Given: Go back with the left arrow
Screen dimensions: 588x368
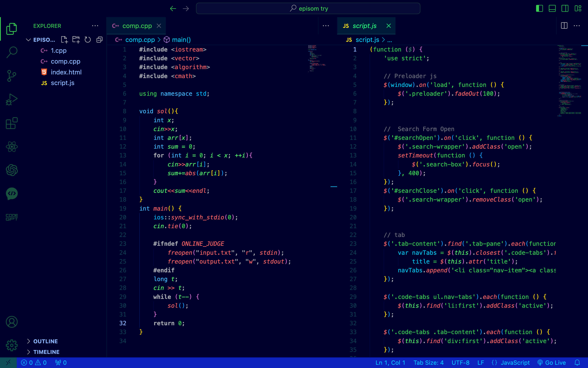Looking at the screenshot, I should coord(173,9).
